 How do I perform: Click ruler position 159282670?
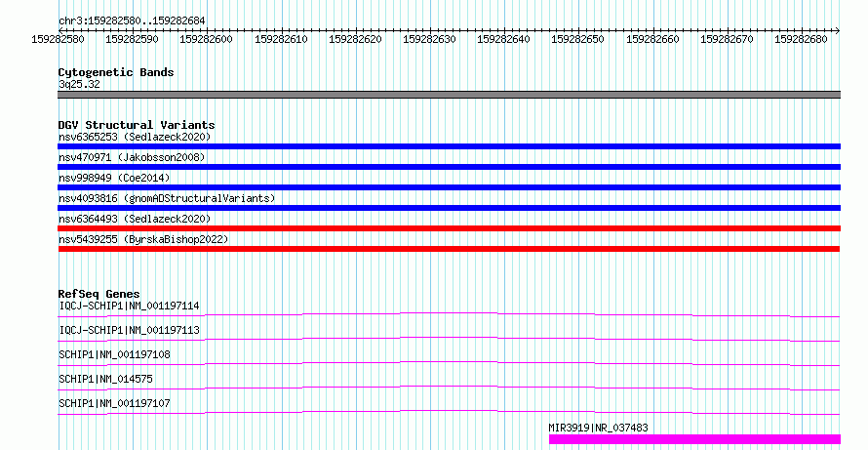(x=727, y=39)
